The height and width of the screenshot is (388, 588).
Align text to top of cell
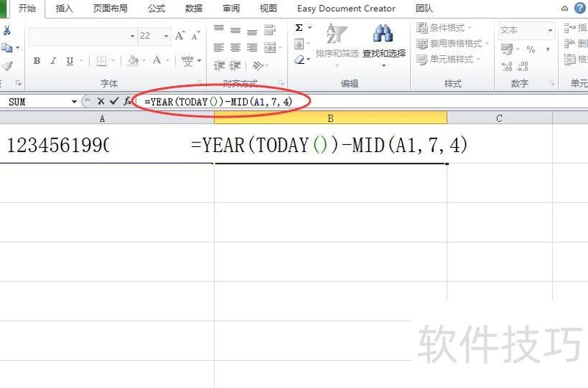point(219,29)
